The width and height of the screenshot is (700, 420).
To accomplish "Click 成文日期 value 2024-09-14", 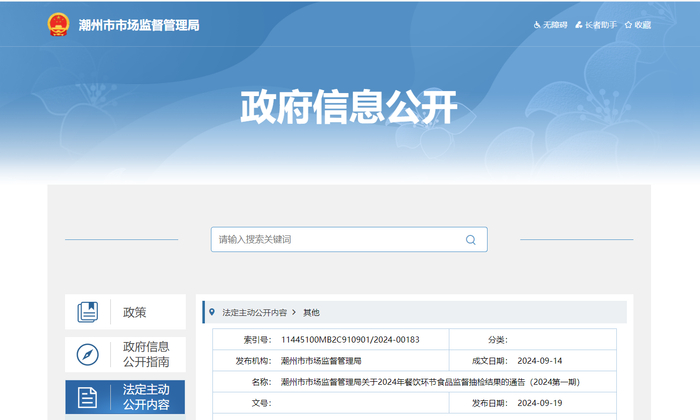I will (540, 361).
